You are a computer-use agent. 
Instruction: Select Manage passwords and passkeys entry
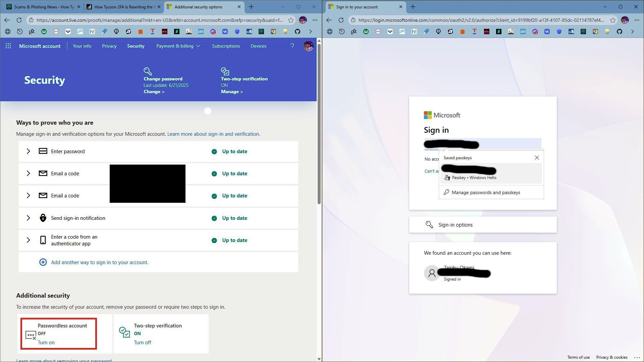click(x=491, y=192)
